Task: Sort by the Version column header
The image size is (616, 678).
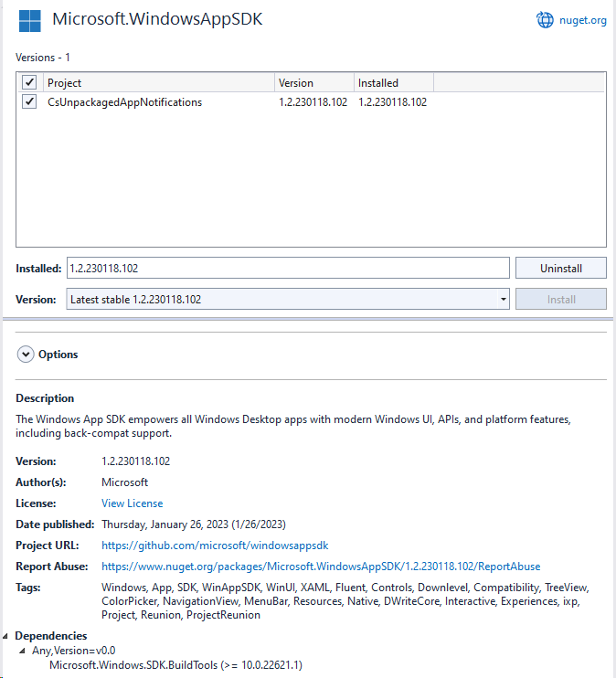Action: point(314,82)
